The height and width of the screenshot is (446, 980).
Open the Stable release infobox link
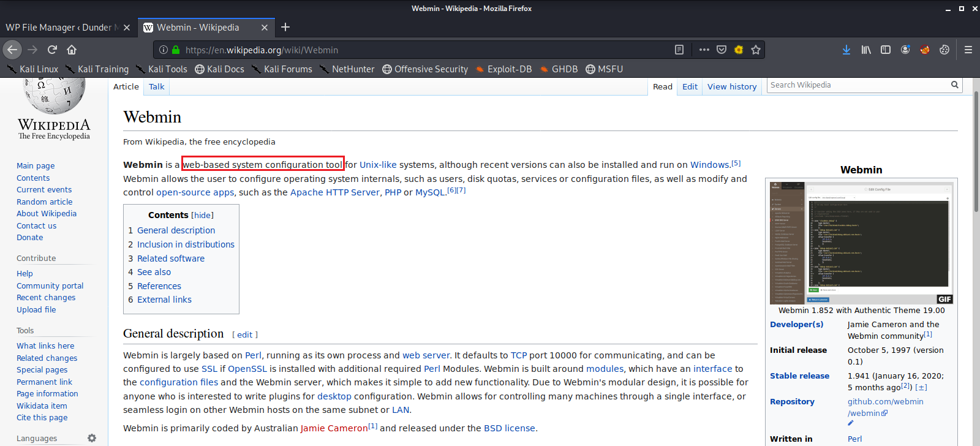click(799, 376)
